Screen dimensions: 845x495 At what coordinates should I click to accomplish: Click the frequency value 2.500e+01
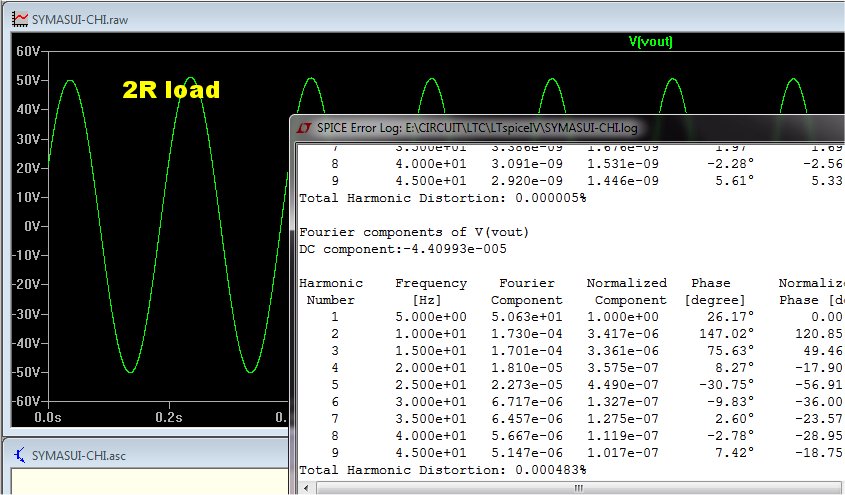tap(431, 385)
